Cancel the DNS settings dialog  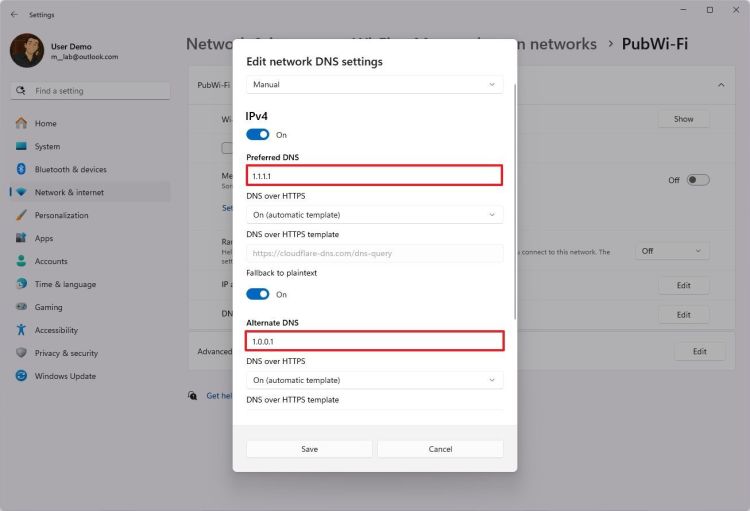point(440,449)
